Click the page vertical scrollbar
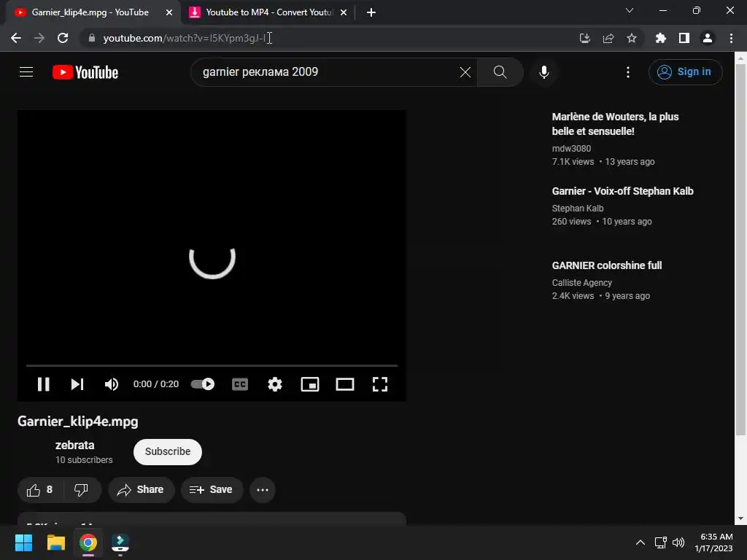This screenshot has width=747, height=560. (x=740, y=249)
